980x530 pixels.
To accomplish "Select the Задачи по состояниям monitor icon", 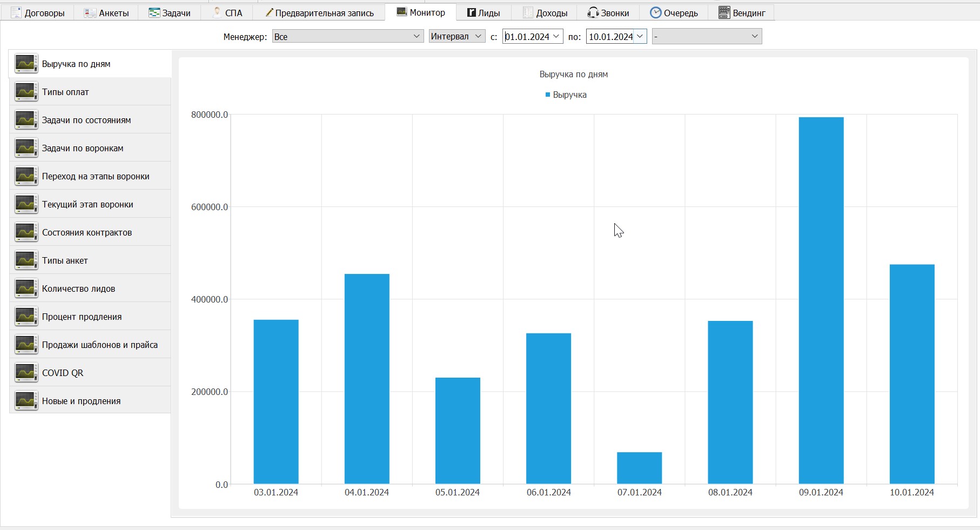I will (x=26, y=120).
